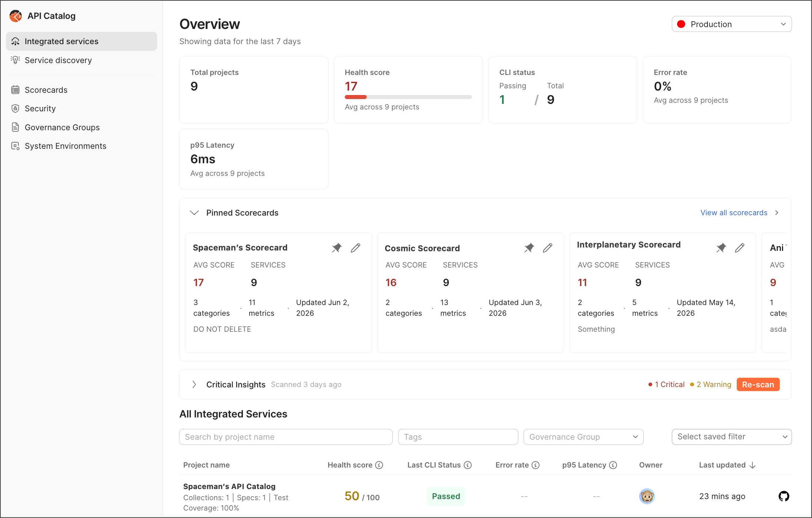The width and height of the screenshot is (812, 518).
Task: Click owner avatar for Spaceman's API Catalog
Action: point(647,496)
